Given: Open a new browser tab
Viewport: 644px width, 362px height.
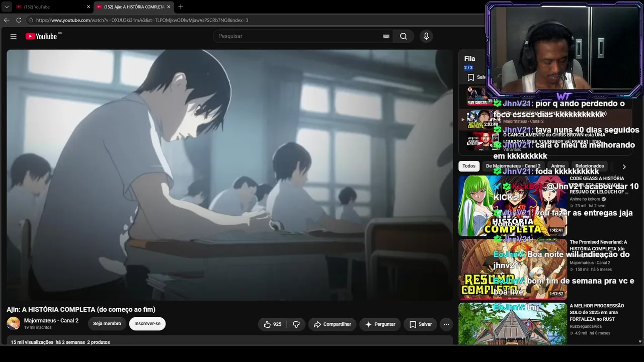Looking at the screenshot, I should coord(181,7).
